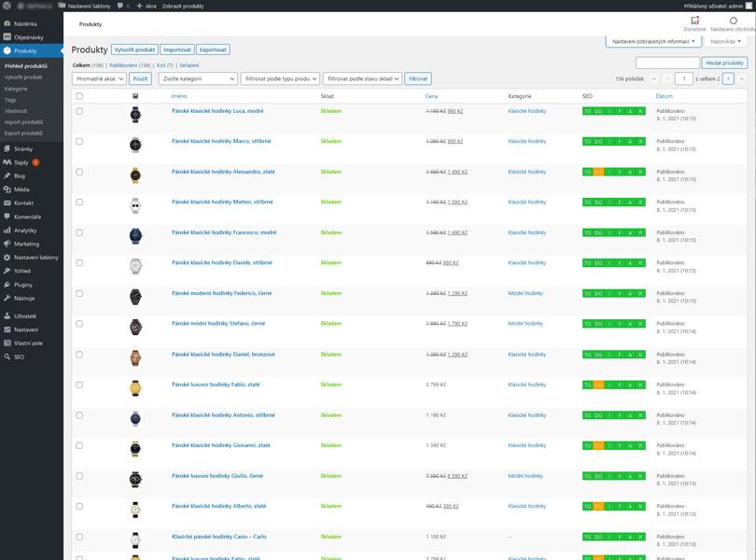This screenshot has width=756, height=560.
Task: Click the Slajdy sidebar icon
Action: (x=7, y=162)
